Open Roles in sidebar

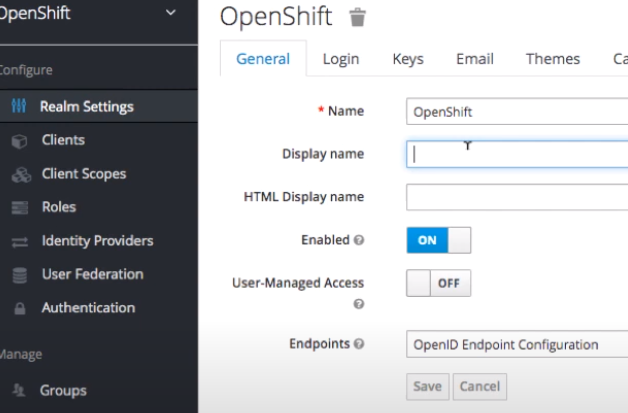pyautogui.click(x=59, y=207)
